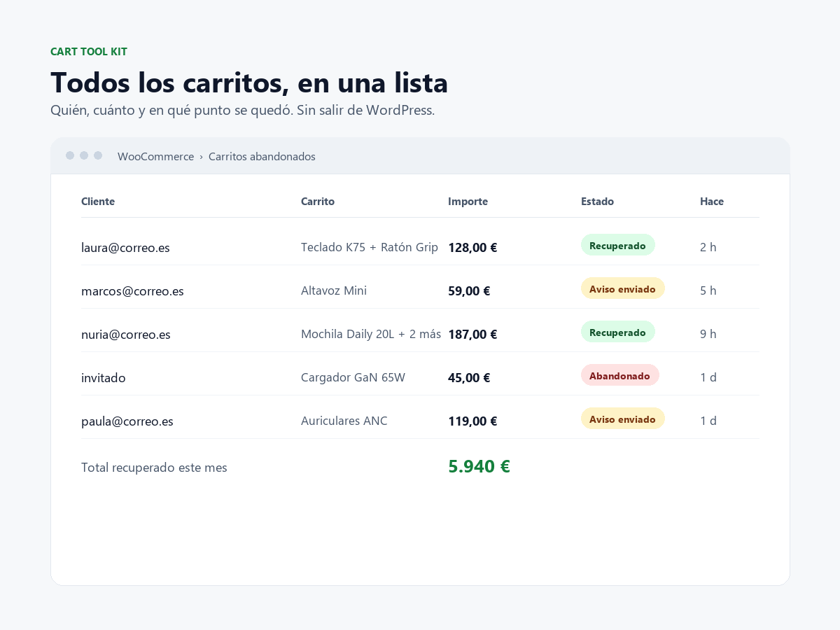Select the invitado customer cell
The width and height of the screenshot is (840, 630).
click(104, 378)
